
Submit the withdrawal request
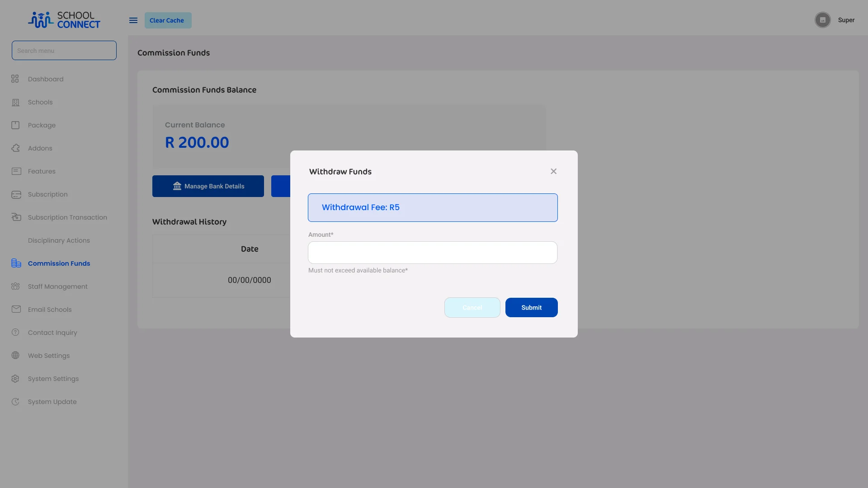[x=531, y=307]
